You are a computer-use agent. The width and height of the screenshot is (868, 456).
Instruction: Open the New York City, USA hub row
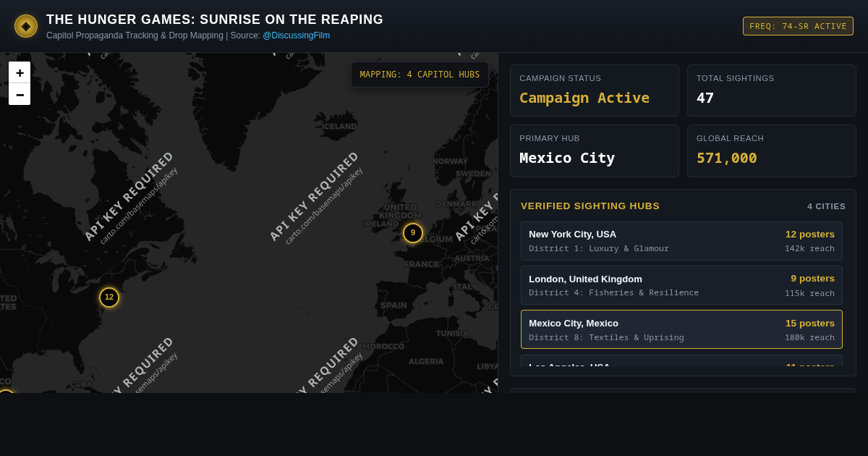[681, 241]
